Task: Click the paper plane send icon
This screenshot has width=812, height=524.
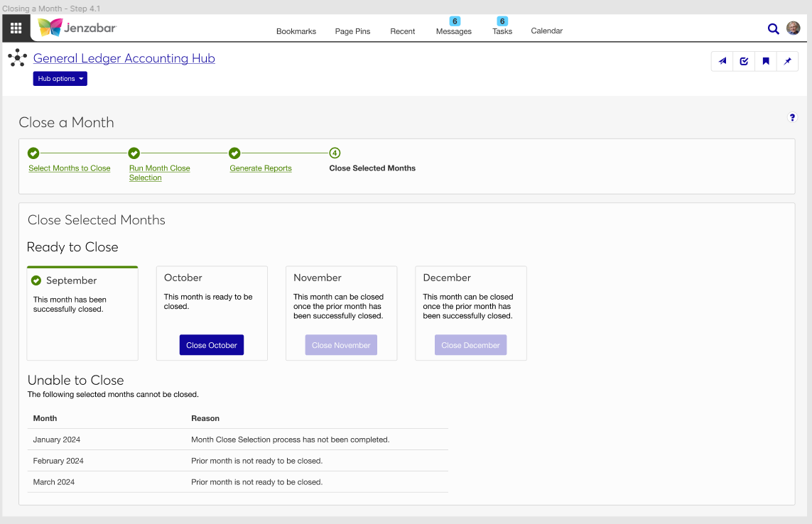Action: point(722,61)
